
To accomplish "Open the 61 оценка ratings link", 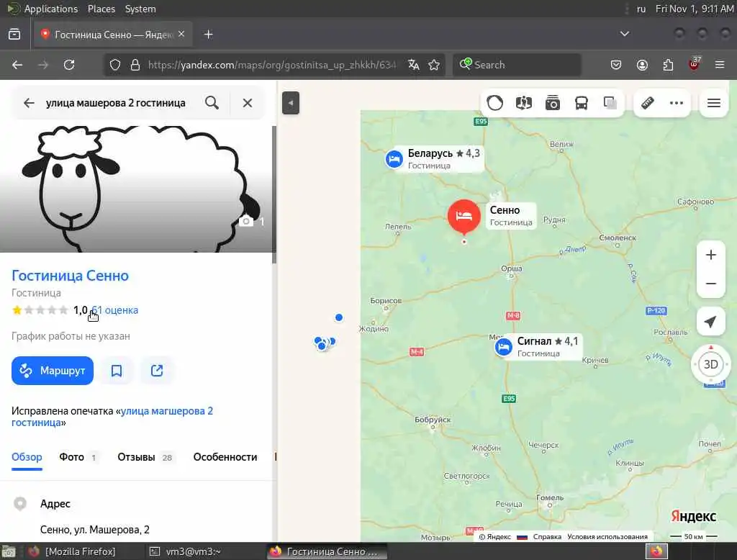I will (x=114, y=310).
